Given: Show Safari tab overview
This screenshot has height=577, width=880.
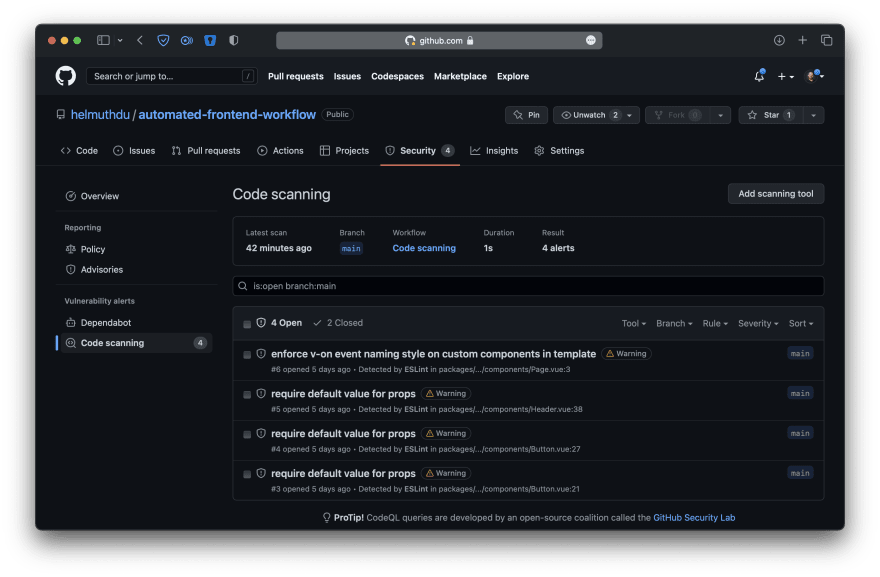Looking at the screenshot, I should tap(826, 40).
